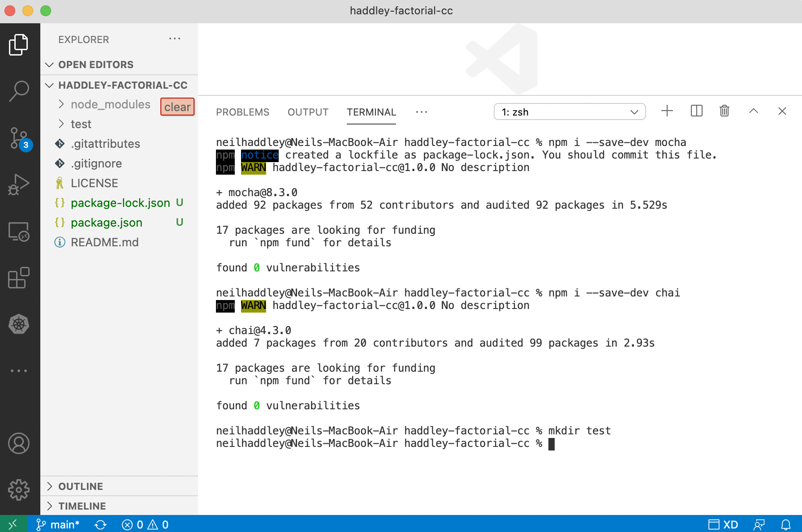Expand the TIMELINE section

[x=82, y=506]
